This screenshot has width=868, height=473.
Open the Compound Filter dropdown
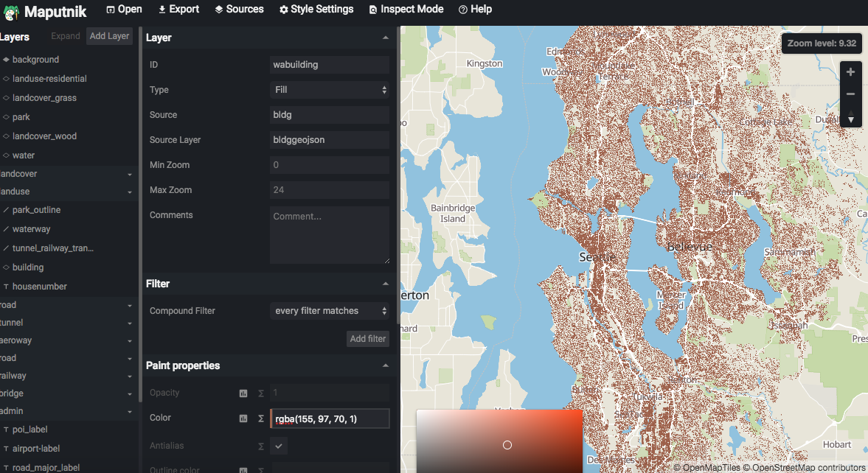[x=329, y=310]
